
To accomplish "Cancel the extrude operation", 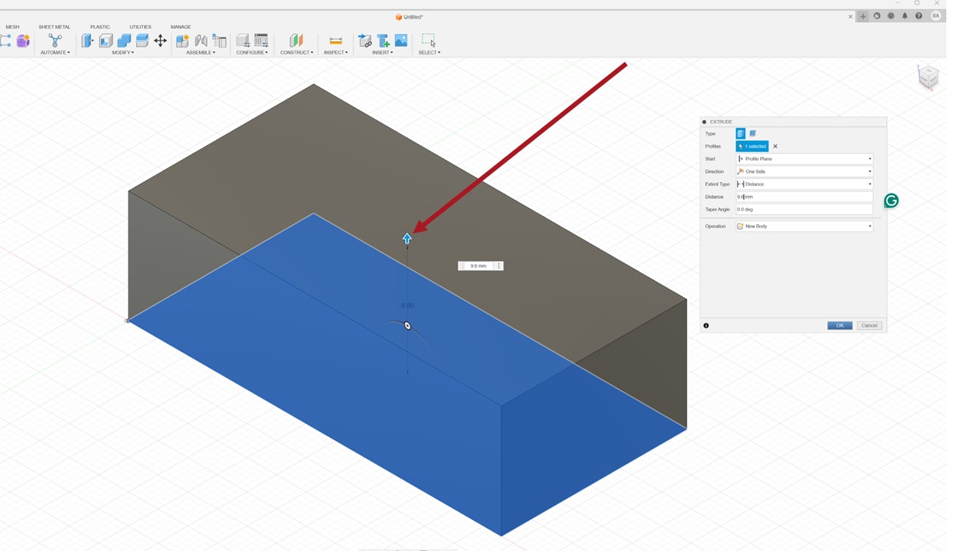I will pyautogui.click(x=869, y=325).
